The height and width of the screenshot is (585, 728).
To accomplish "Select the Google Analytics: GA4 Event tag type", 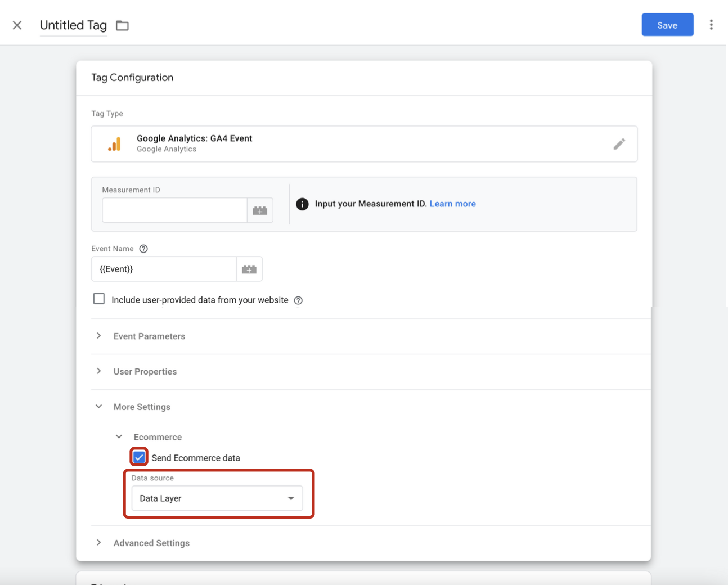I will [x=364, y=144].
